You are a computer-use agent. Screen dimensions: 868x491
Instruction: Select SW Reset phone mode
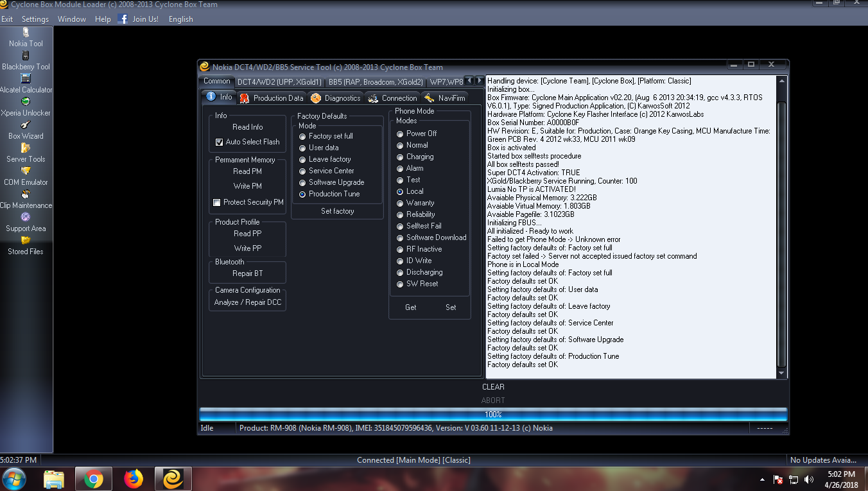(400, 284)
